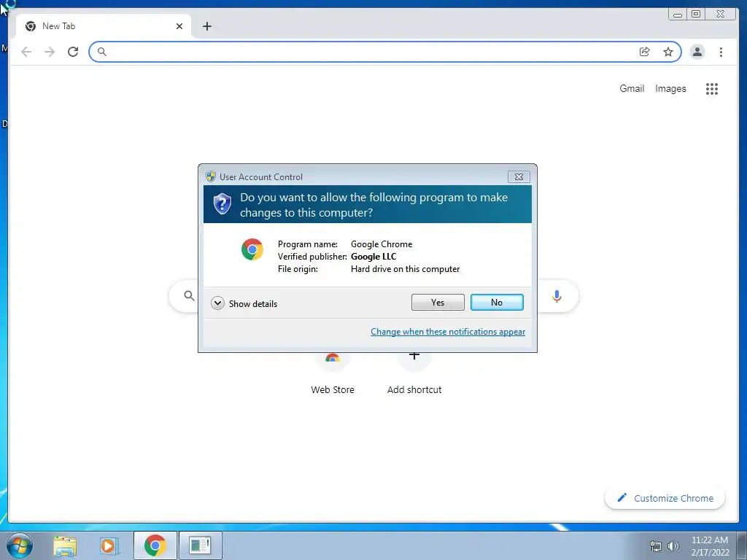This screenshot has width=747, height=560.
Task: Click the Chrome taskbar button
Action: pyautogui.click(x=155, y=545)
